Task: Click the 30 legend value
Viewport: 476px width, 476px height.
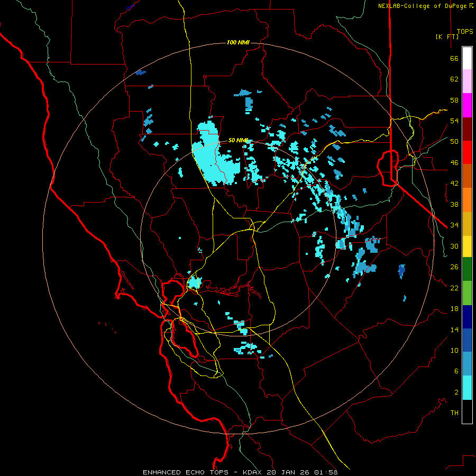Action: [x=454, y=246]
